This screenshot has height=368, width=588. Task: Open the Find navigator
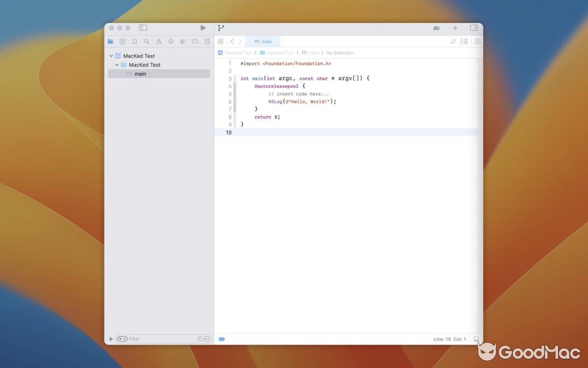click(x=147, y=41)
